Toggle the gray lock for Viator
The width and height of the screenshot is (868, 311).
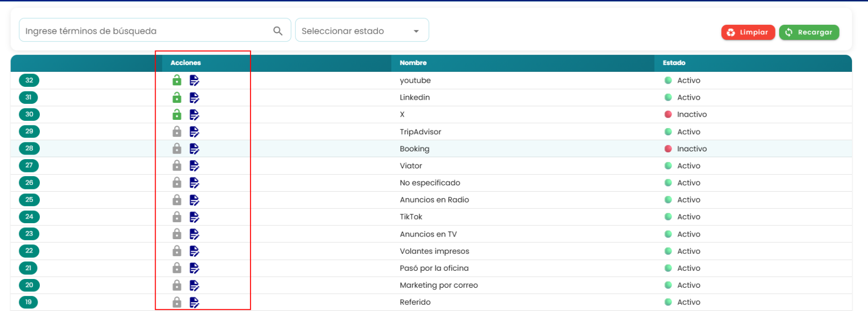(177, 165)
